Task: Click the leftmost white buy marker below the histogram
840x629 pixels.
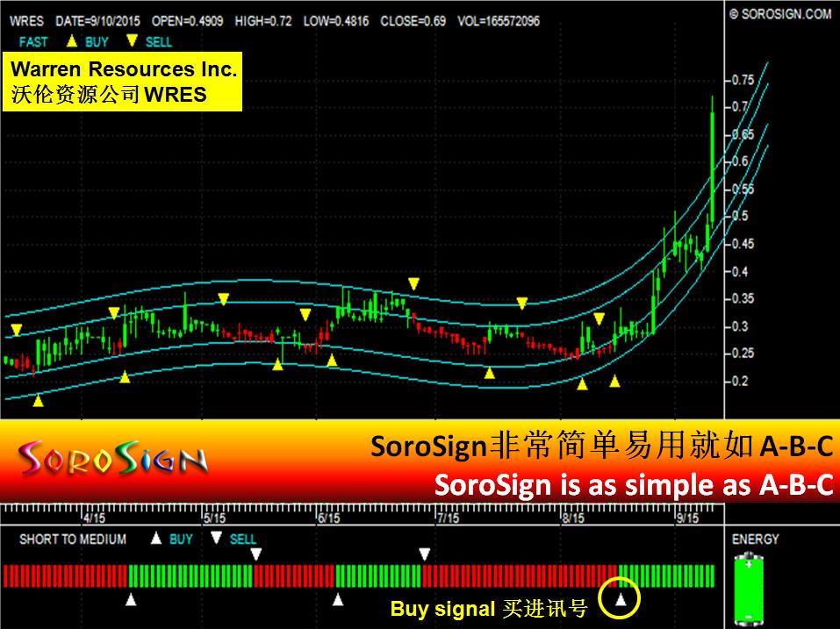Action: 131,600
